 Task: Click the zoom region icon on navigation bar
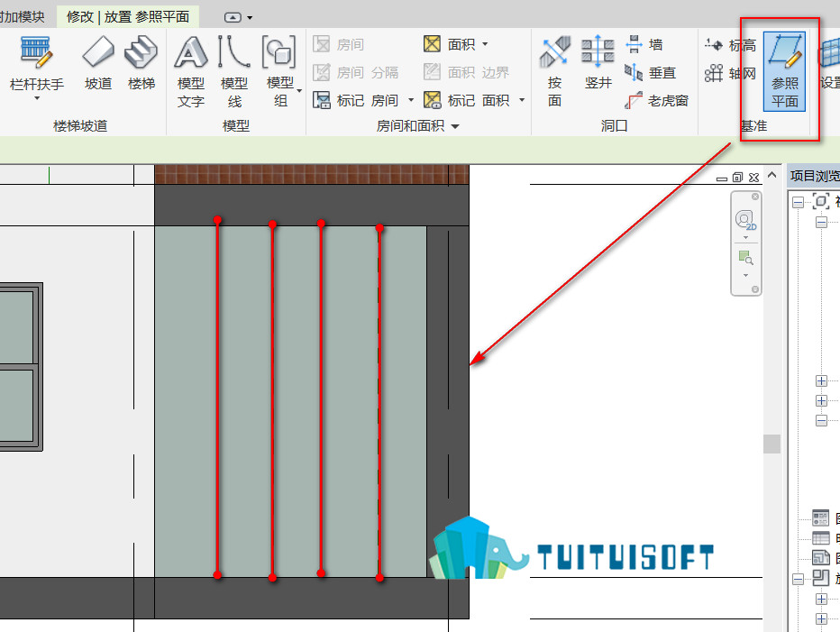(x=745, y=258)
